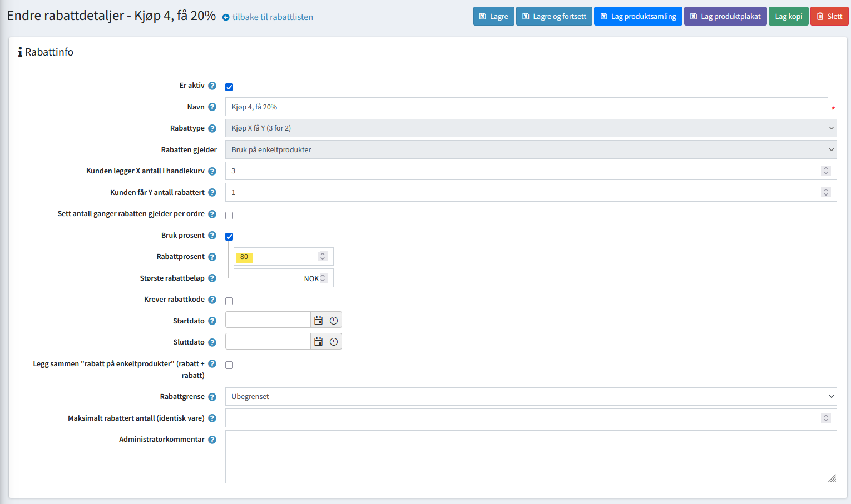Open the Sluttdato calendar picker icon

(x=318, y=342)
